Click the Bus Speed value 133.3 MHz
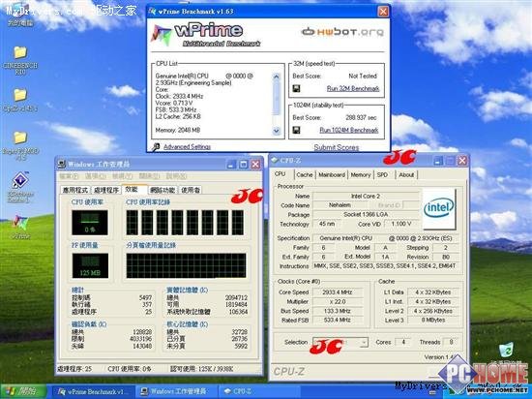The width and height of the screenshot is (532, 399). pos(338,311)
